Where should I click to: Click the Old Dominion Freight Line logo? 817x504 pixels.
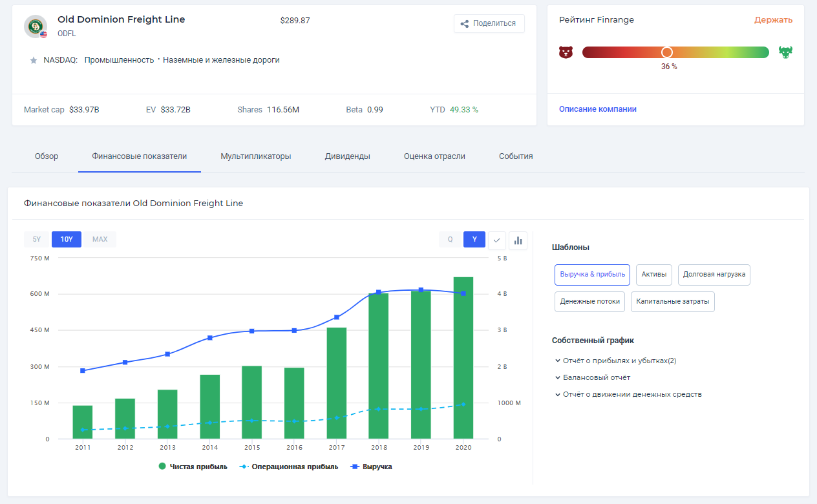(x=36, y=26)
